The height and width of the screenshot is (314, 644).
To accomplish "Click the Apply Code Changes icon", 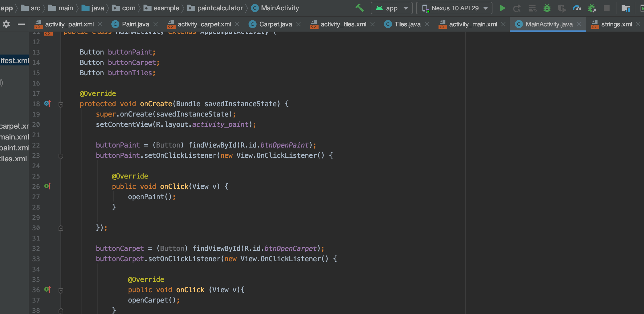I will pos(532,8).
